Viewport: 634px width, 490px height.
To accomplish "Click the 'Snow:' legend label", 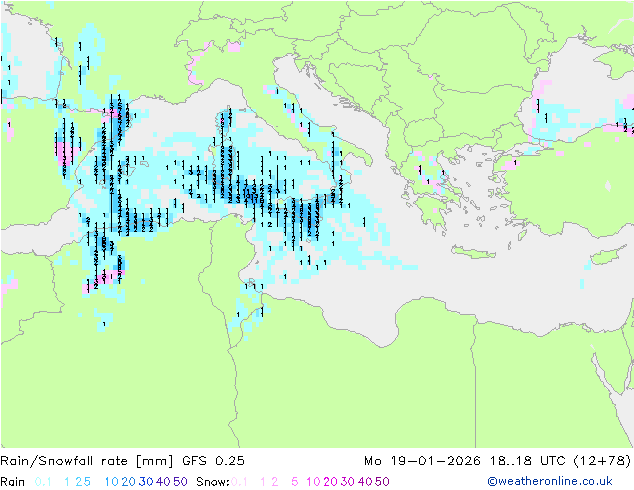I will pos(213,482).
